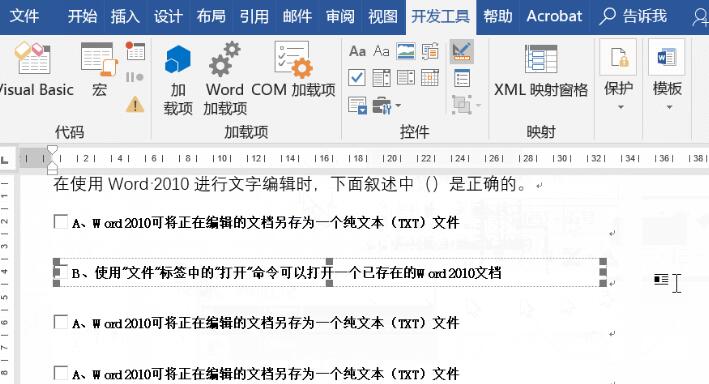Click the 告诉我 search field text
This screenshot has width=709, height=384.
coord(644,16)
